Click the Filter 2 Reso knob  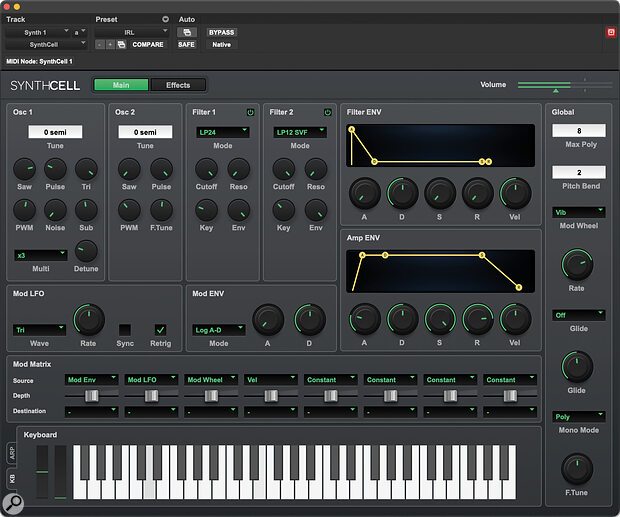(316, 169)
